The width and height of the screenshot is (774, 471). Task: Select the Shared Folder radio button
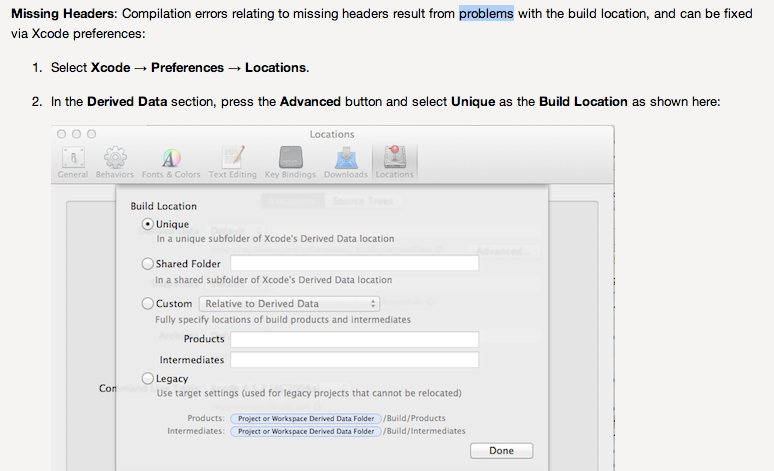click(147, 264)
